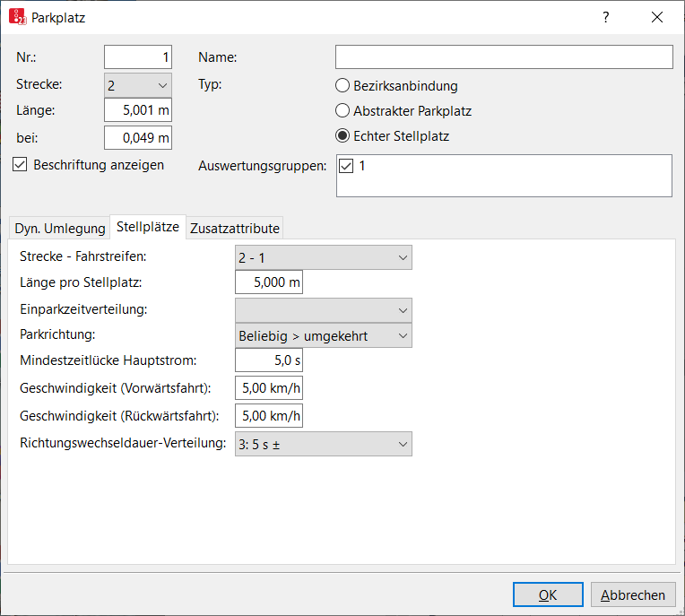Click into the Name text field
685x616 pixels.
[504, 57]
